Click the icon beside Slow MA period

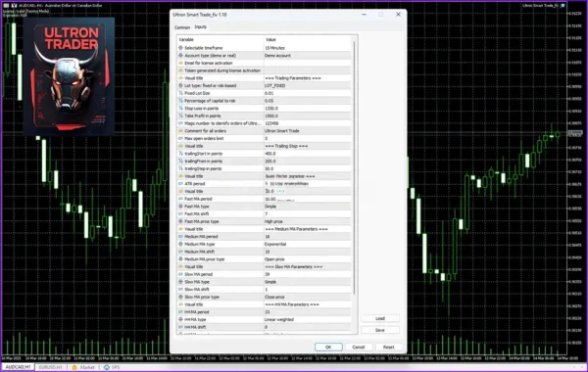(180, 274)
